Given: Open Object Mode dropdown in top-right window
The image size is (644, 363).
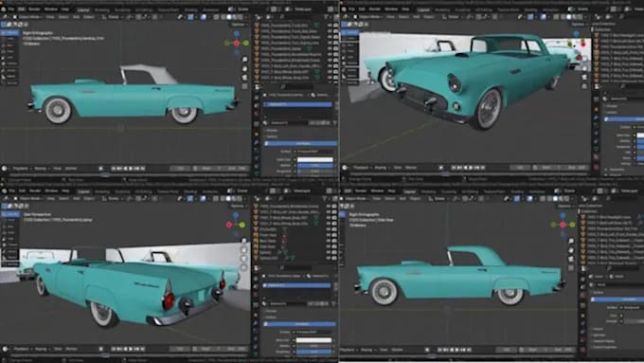Looking at the screenshot, I should click(x=369, y=17).
